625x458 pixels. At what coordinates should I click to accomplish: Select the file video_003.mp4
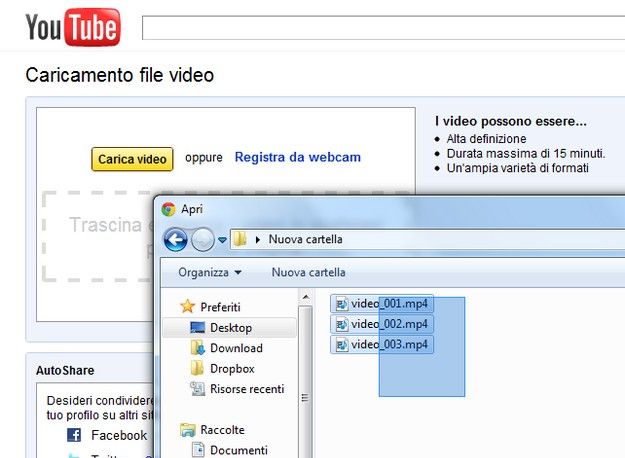[382, 344]
